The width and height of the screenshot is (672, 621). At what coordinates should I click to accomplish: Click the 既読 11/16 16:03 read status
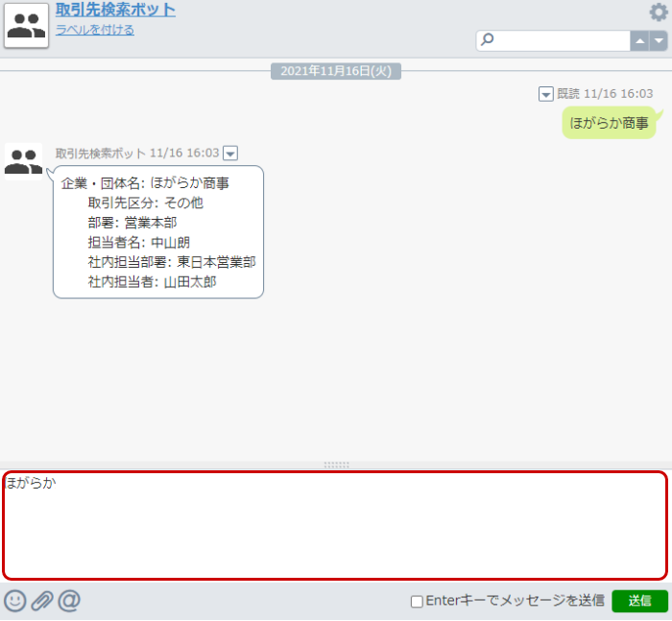[x=605, y=94]
